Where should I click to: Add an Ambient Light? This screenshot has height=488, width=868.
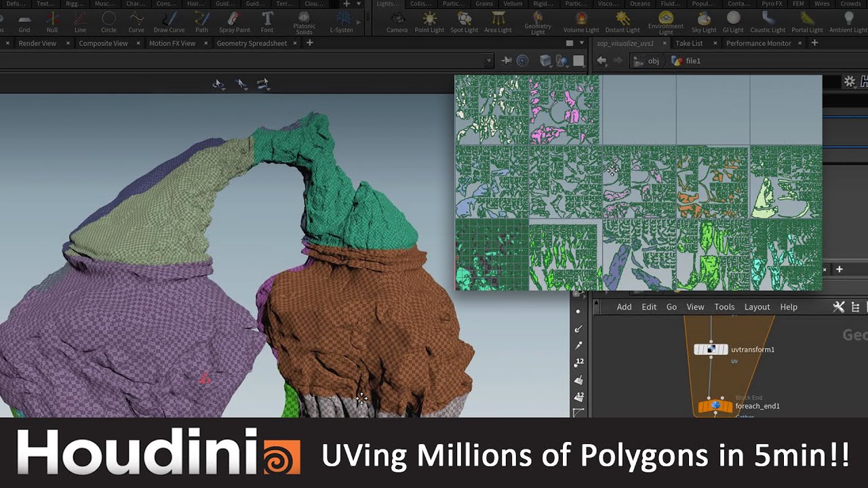pyautogui.click(x=848, y=22)
